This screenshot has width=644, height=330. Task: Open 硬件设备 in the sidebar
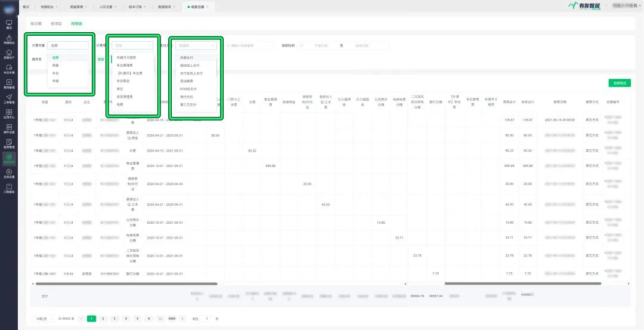8,128
